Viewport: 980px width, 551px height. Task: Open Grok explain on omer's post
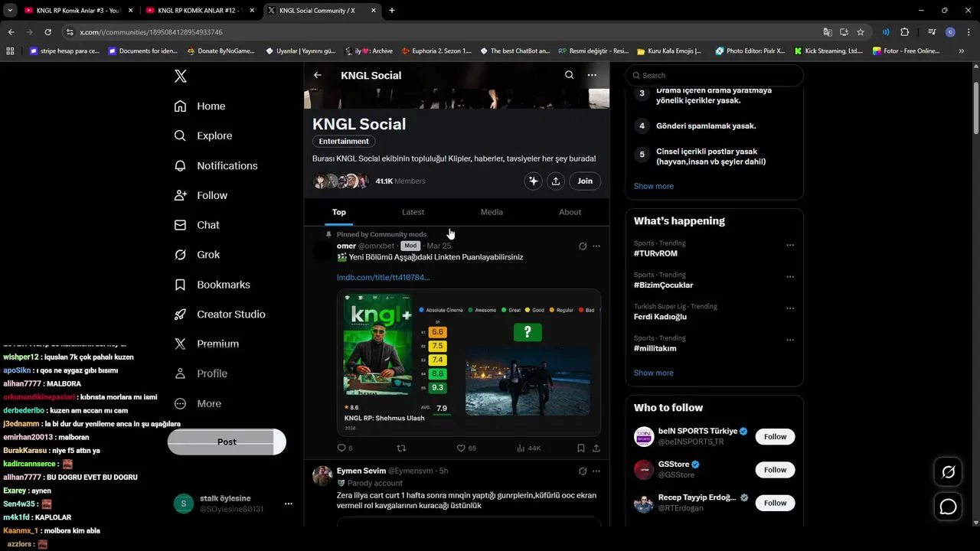click(583, 246)
